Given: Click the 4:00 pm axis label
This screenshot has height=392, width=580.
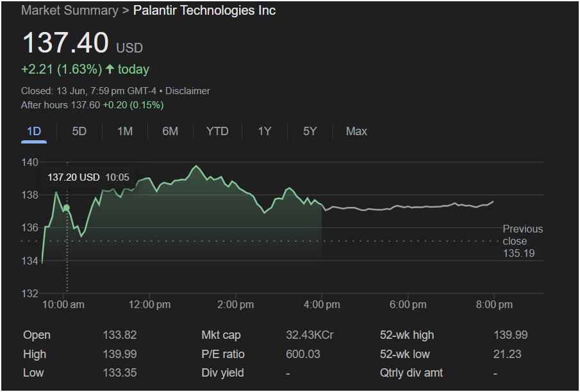Looking at the screenshot, I should coord(322,305).
